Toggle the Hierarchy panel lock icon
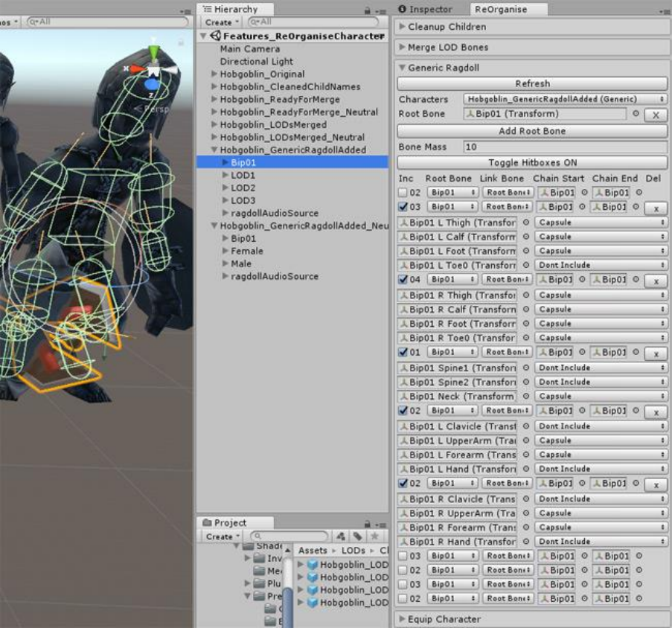 (x=368, y=10)
